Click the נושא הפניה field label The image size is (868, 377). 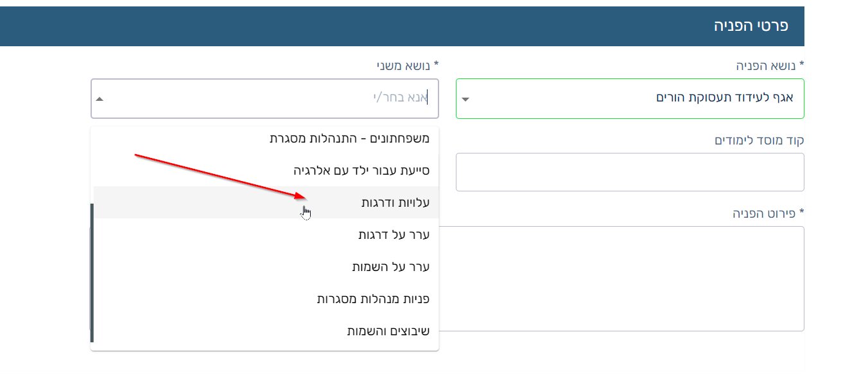(x=769, y=66)
